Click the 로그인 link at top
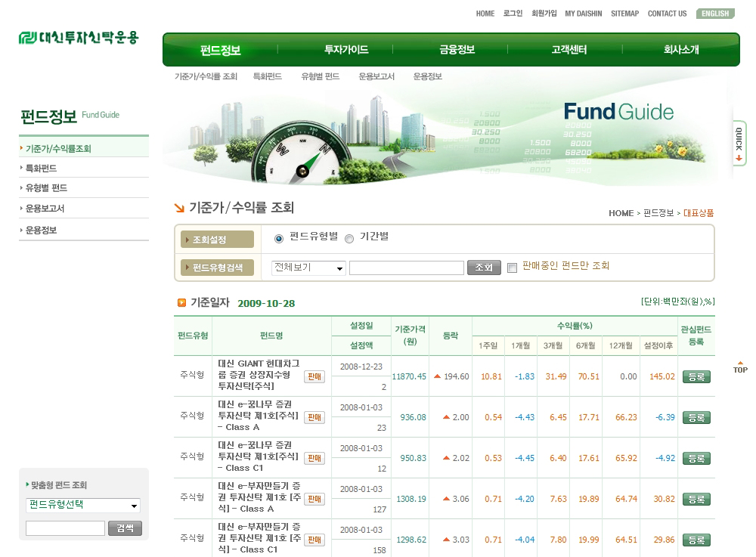This screenshot has width=756, height=557. (513, 14)
